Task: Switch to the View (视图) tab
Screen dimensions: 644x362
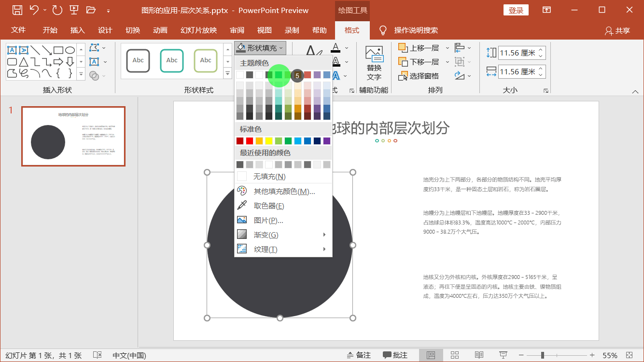Action: pos(264,30)
